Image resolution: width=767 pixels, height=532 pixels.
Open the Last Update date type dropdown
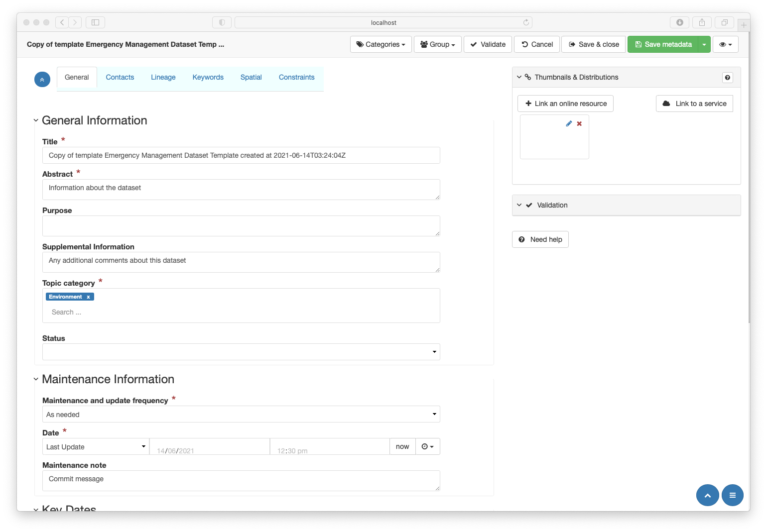pos(96,446)
